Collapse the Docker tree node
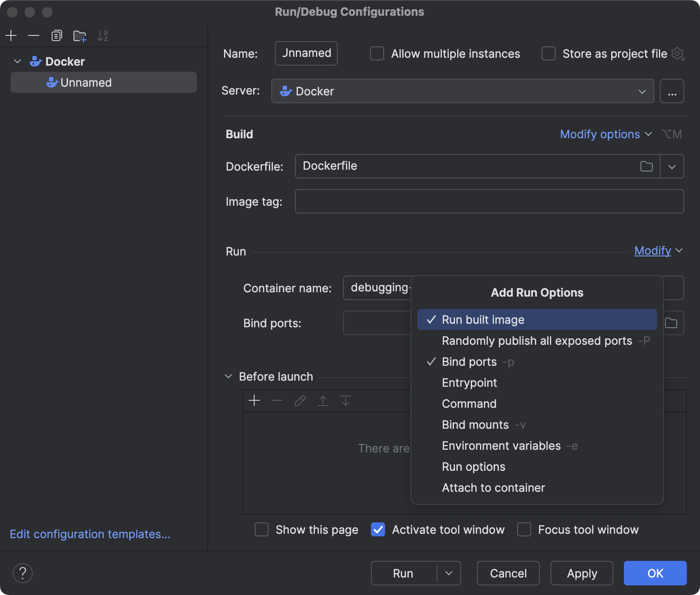700x595 pixels. click(17, 61)
